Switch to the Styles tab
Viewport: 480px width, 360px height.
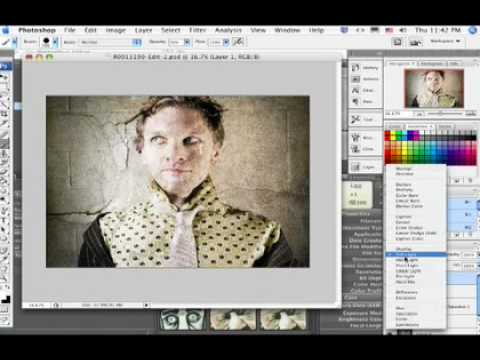(x=445, y=127)
